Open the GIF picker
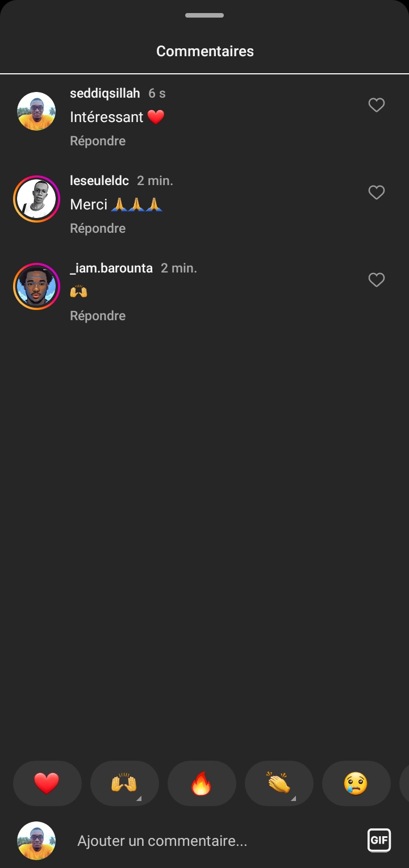The image size is (409, 868). (x=379, y=840)
